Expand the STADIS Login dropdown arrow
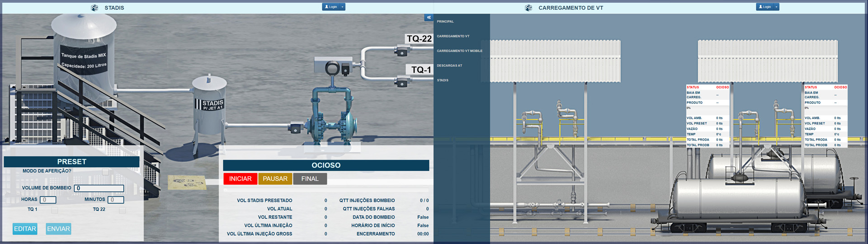 [343, 7]
